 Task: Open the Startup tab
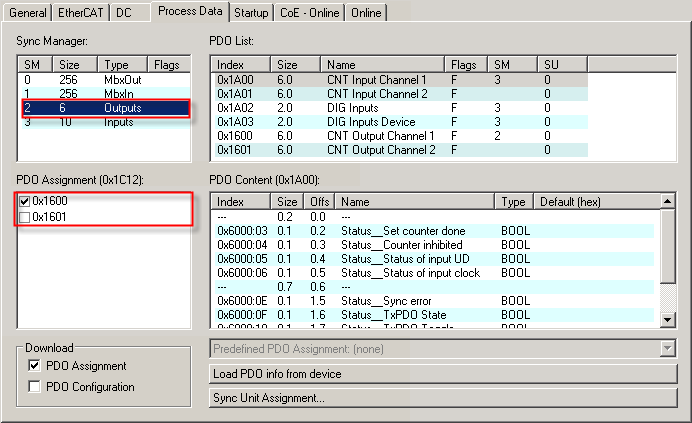[x=251, y=13]
